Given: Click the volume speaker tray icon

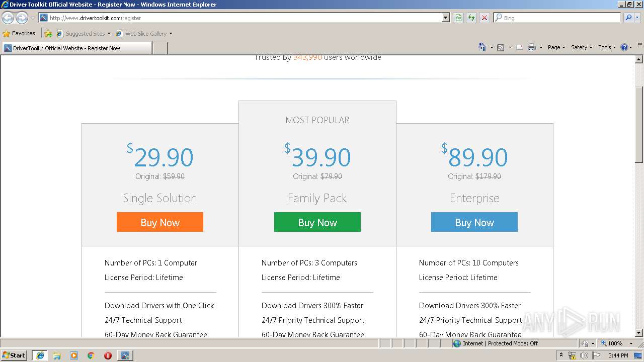Looking at the screenshot, I should 584,355.
